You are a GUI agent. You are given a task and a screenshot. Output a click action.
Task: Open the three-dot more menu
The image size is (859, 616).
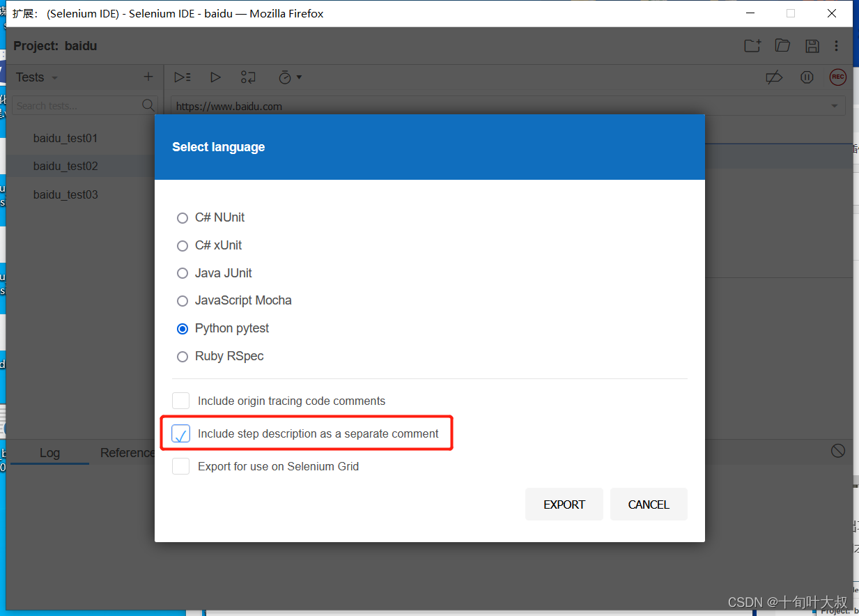coord(836,46)
